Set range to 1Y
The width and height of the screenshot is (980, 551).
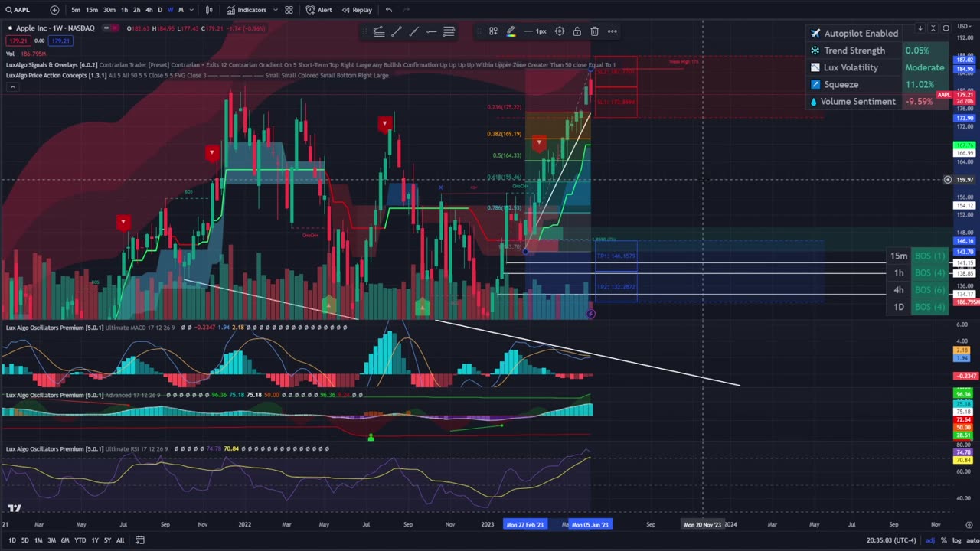pos(95,540)
